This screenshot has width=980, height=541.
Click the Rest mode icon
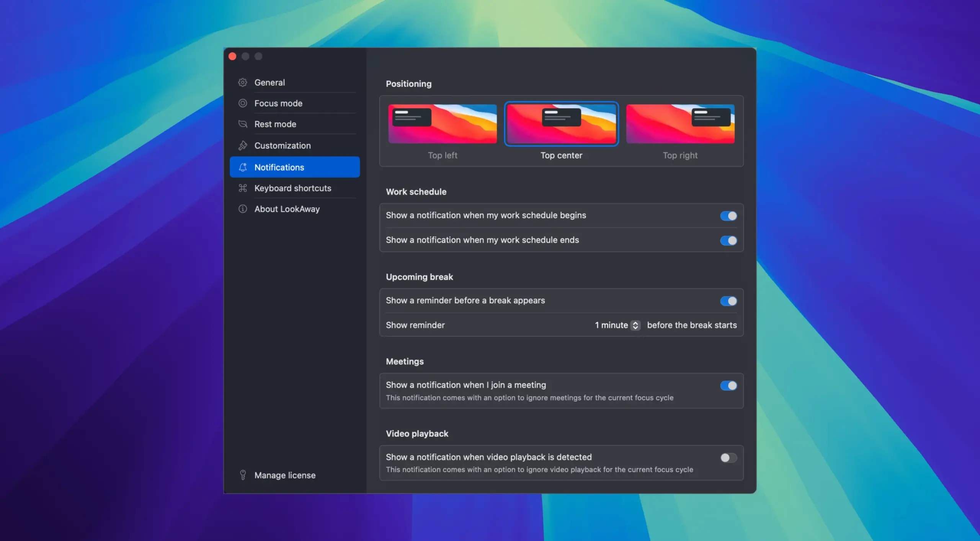tap(242, 124)
